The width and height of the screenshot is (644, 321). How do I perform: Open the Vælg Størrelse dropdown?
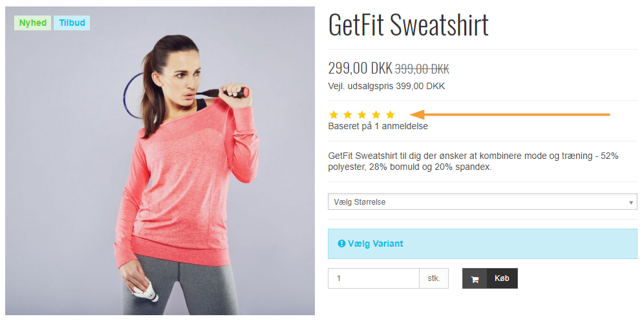482,202
